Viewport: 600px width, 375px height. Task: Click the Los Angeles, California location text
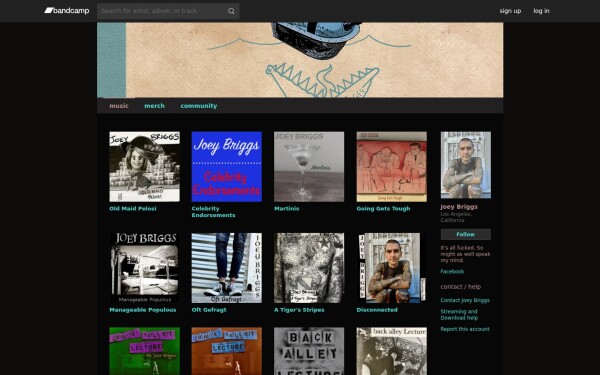[456, 217]
